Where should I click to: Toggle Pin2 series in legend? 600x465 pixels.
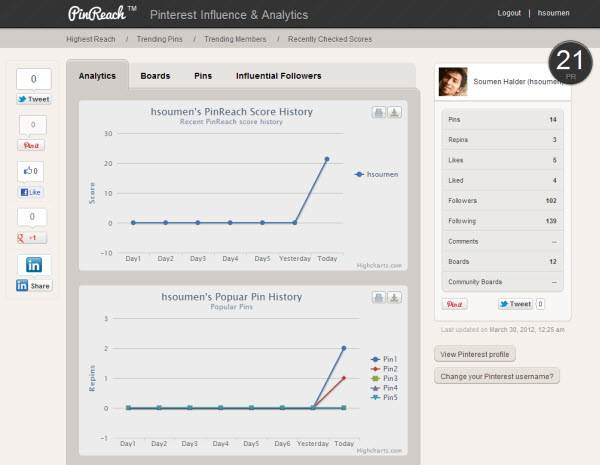(x=384, y=369)
